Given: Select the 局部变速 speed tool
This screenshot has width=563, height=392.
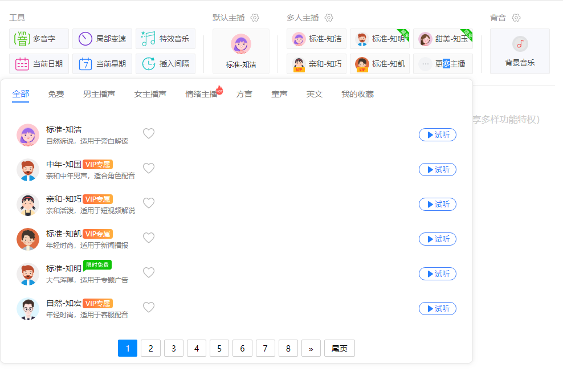Looking at the screenshot, I should (103, 39).
